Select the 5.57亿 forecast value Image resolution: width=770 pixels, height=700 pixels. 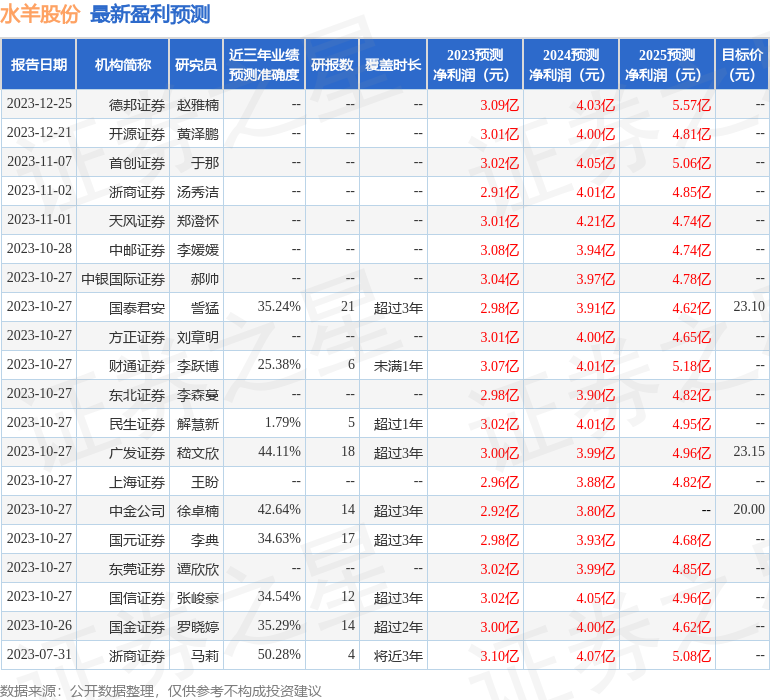[691, 105]
